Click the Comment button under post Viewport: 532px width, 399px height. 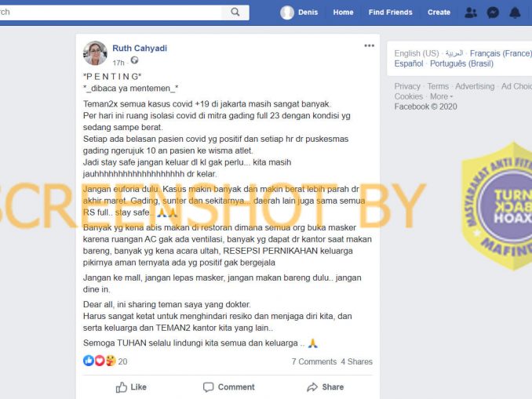pyautogui.click(x=228, y=387)
